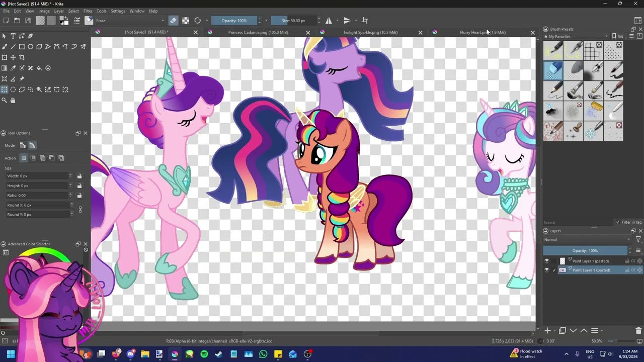
Task: Select the Move tool
Action: coord(13,57)
